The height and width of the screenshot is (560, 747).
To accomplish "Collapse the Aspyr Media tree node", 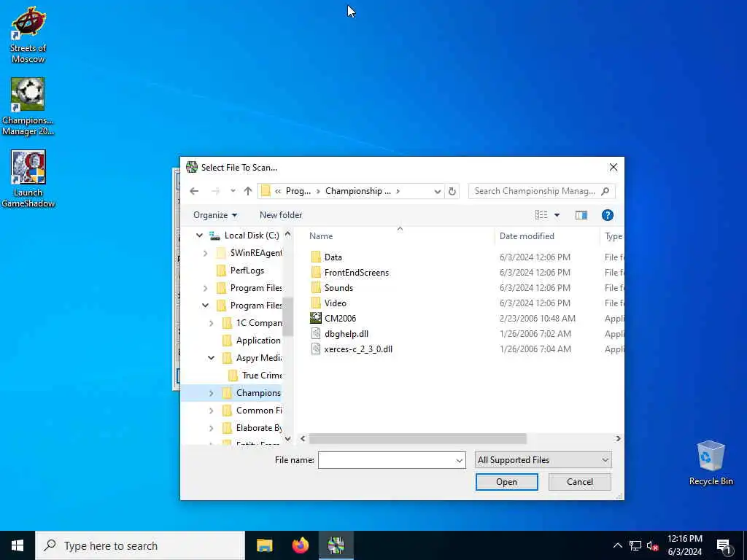I will click(211, 357).
